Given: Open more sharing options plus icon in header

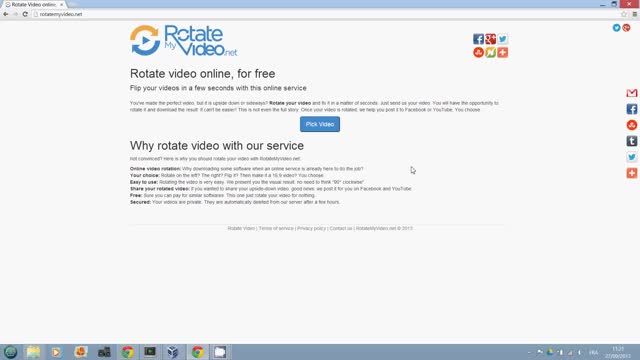Looking at the screenshot, I should point(502,52).
